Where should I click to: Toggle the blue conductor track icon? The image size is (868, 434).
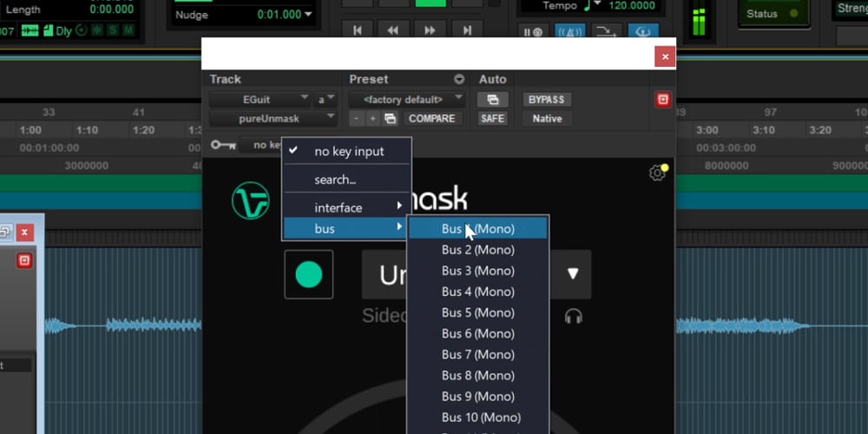click(643, 32)
